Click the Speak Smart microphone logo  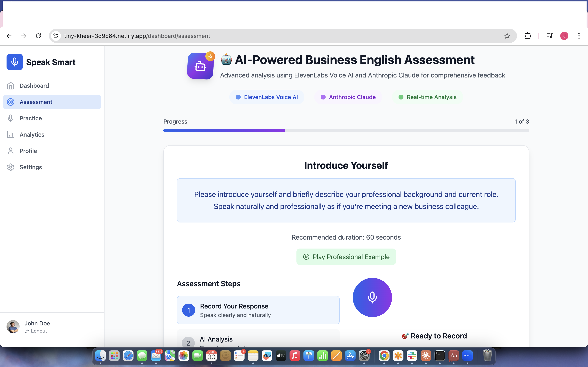click(x=14, y=62)
